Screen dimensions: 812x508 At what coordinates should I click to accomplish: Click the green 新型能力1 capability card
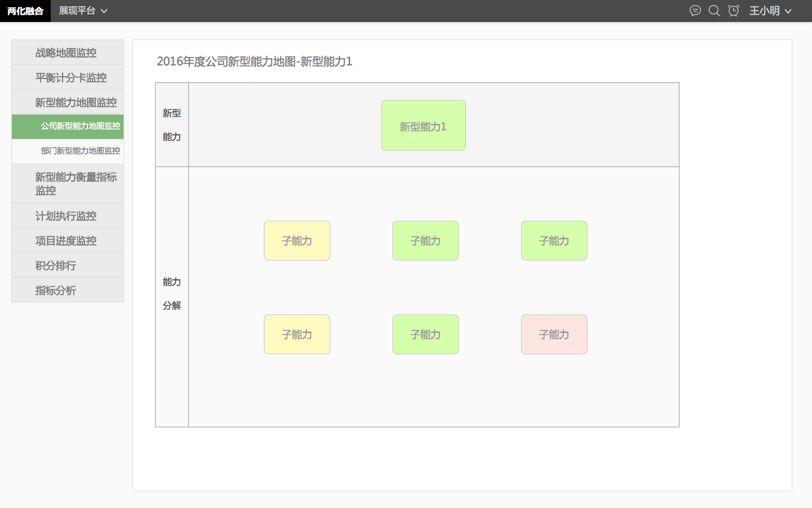pyautogui.click(x=423, y=125)
